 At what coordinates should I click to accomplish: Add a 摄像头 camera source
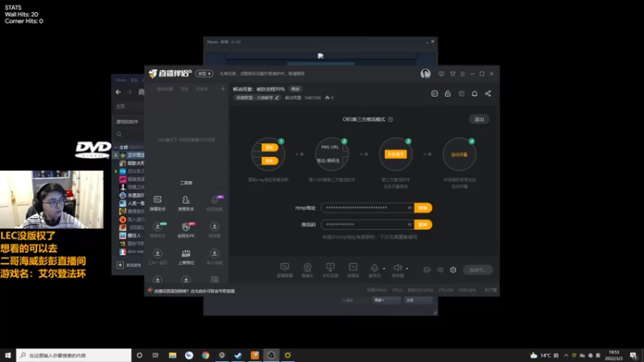[308, 270]
